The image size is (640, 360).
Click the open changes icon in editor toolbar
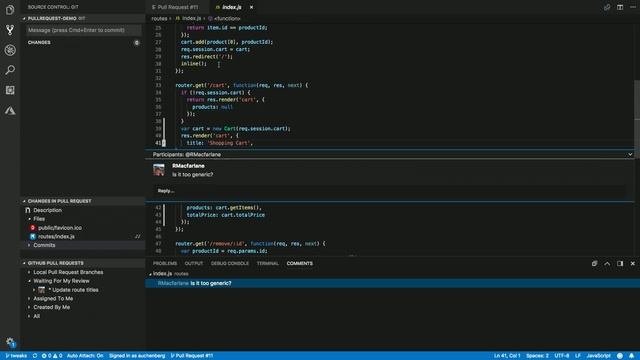coord(607,7)
